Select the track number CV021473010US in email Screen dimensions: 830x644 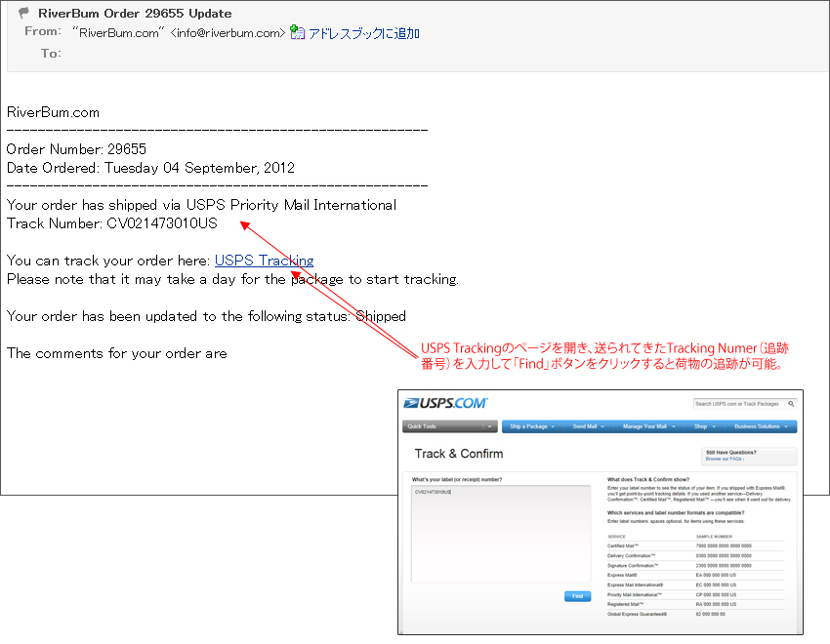(162, 223)
